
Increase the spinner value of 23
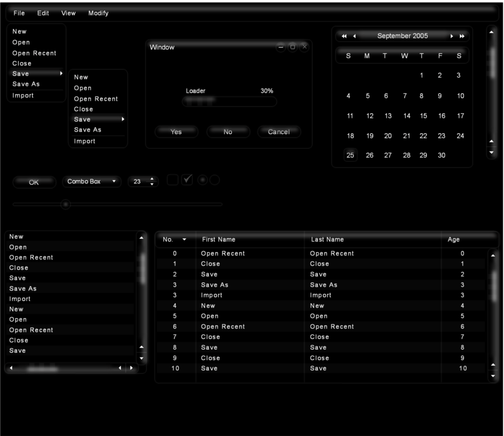[152, 179]
